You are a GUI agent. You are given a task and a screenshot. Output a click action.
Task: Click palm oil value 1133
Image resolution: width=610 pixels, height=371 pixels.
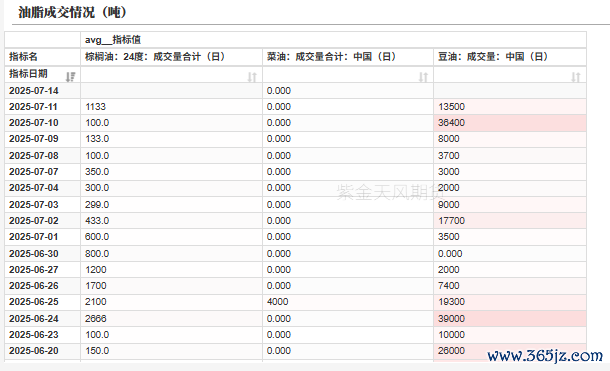tap(96, 107)
